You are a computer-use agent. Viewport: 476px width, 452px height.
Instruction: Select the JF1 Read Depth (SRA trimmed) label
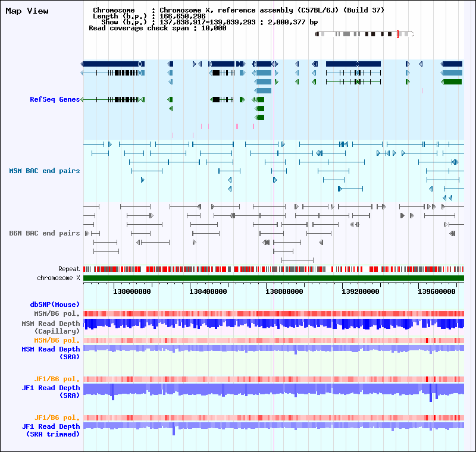pos(51,430)
